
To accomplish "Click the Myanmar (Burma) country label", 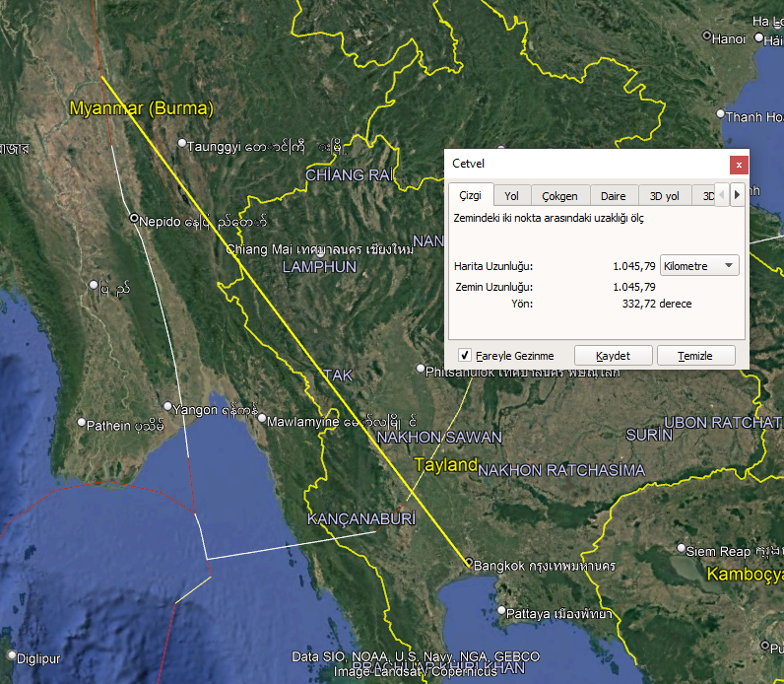I will coord(142,108).
